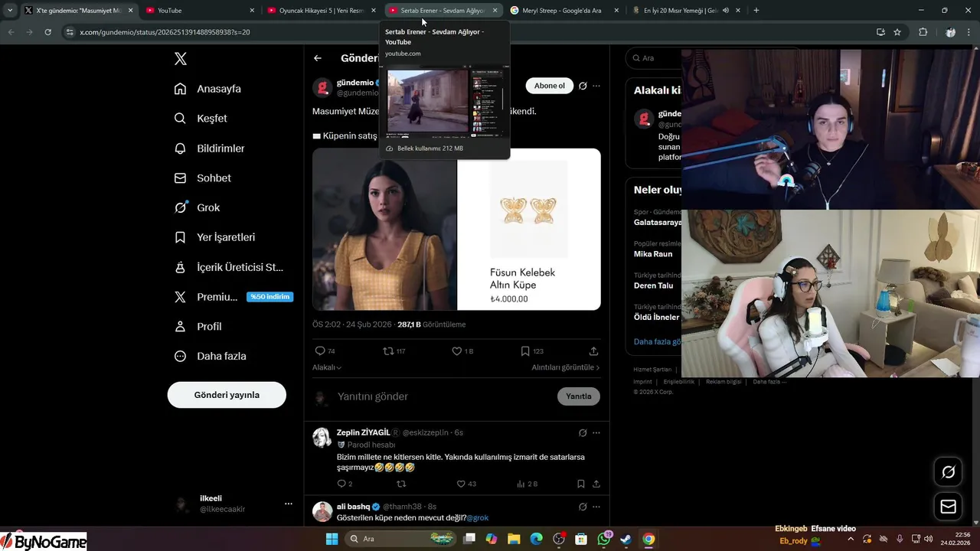Open more options on ali bashq's reply
Screen dimensions: 980x551
(x=596, y=507)
